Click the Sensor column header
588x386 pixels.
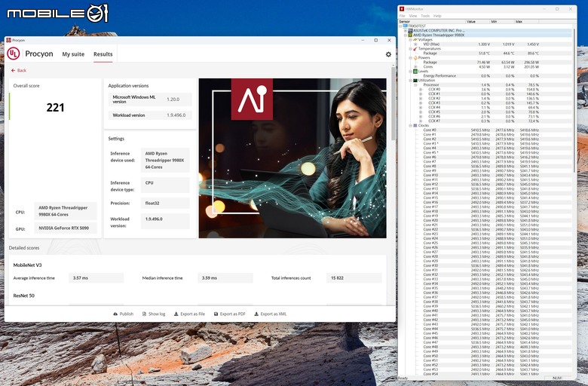[x=432, y=22]
